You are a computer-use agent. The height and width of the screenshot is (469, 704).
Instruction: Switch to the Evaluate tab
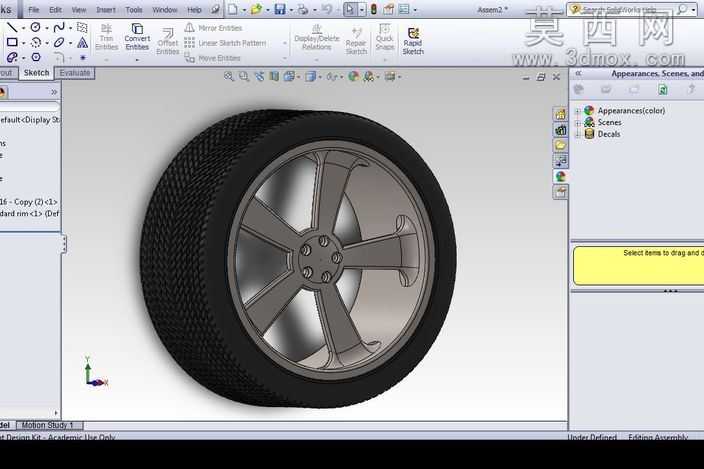[75, 73]
